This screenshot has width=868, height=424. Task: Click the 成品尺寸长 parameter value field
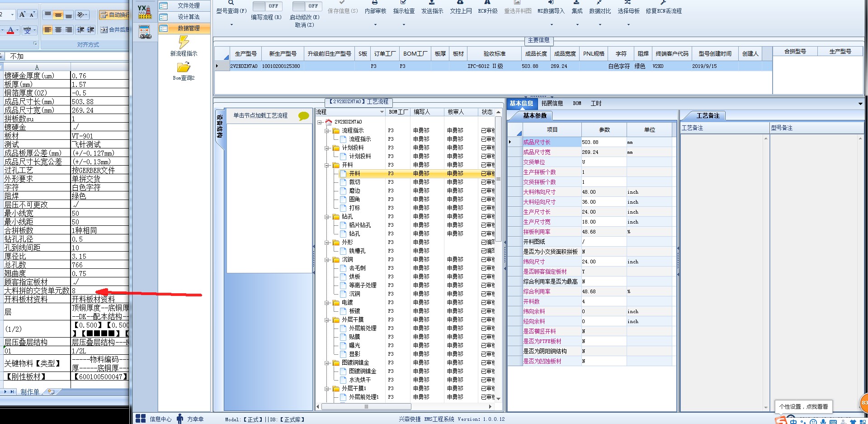coord(604,142)
